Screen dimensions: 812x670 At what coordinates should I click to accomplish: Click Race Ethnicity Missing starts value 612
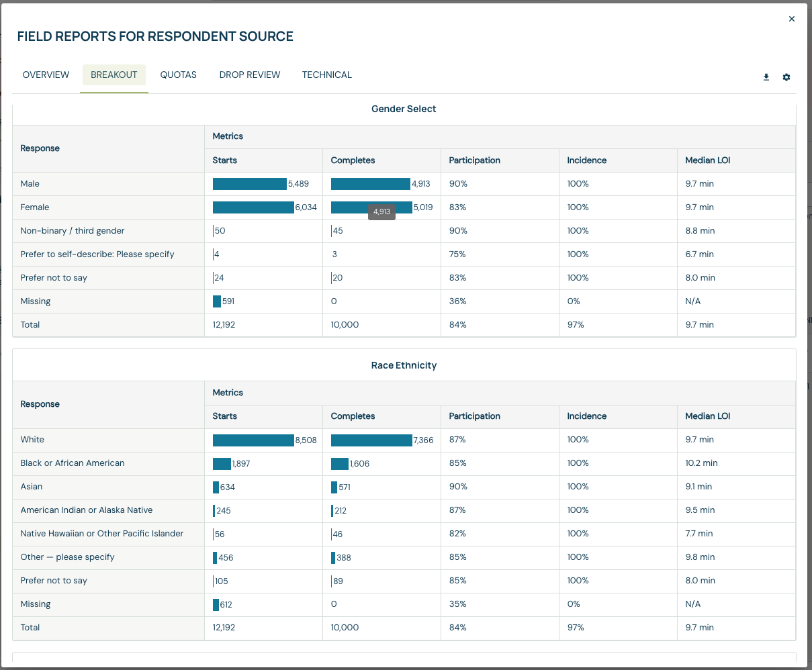[x=226, y=605]
